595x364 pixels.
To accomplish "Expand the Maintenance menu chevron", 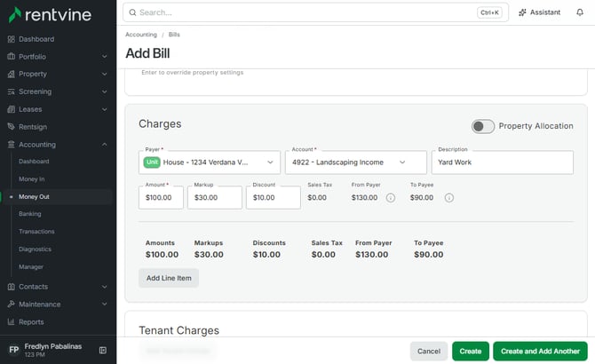I will pyautogui.click(x=105, y=305).
